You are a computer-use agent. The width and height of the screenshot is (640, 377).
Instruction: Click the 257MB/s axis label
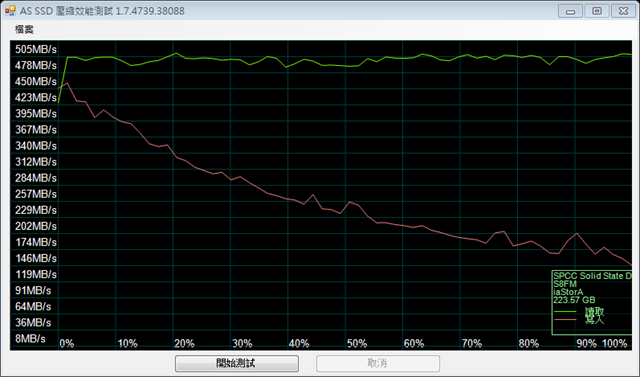pyautogui.click(x=36, y=194)
